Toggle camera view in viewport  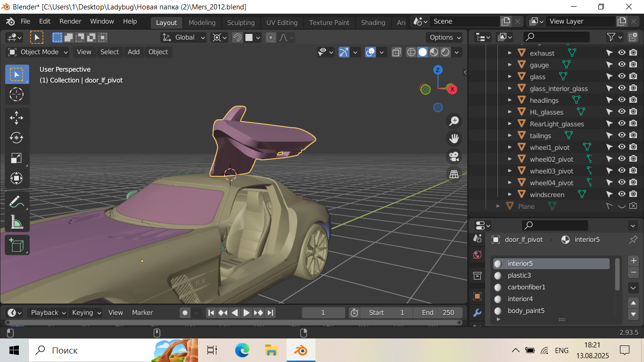tap(454, 156)
